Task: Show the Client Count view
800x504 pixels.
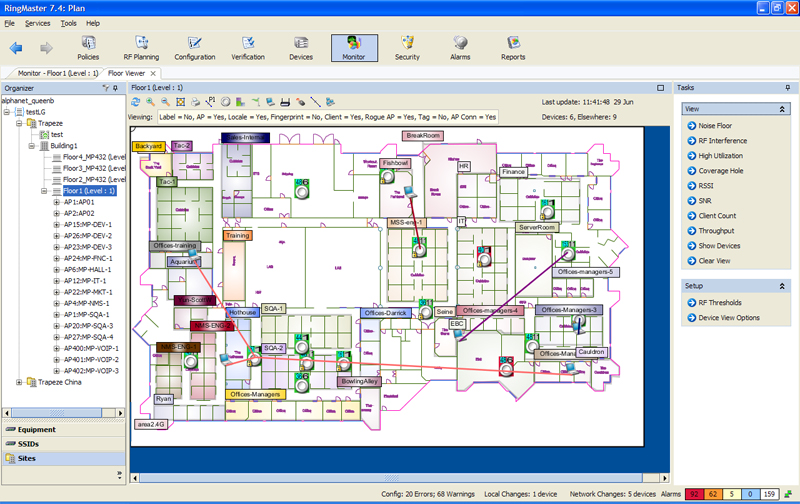Action: pyautogui.click(x=717, y=215)
